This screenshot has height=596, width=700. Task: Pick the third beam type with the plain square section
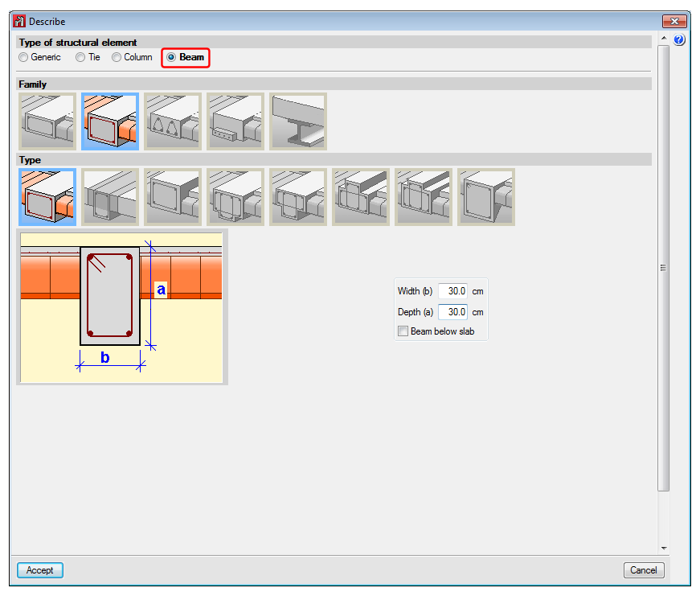173,197
